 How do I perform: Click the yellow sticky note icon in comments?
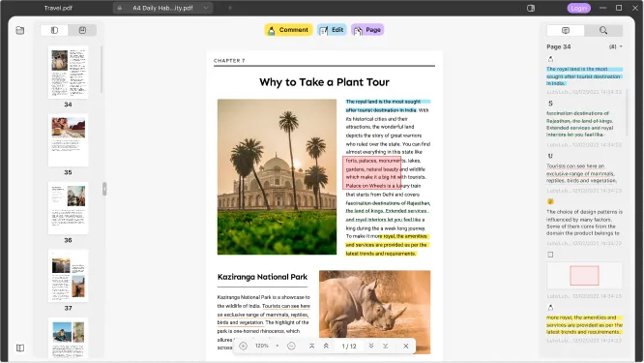(x=550, y=202)
